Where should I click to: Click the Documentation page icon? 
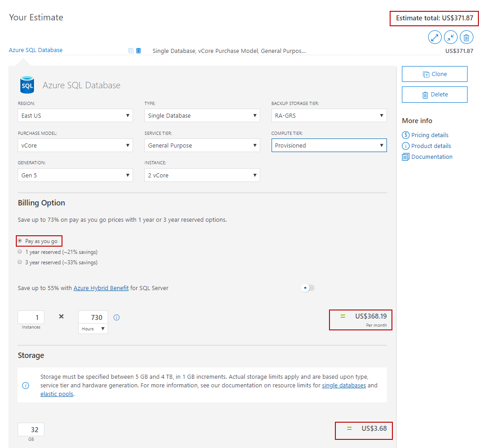pyautogui.click(x=406, y=157)
